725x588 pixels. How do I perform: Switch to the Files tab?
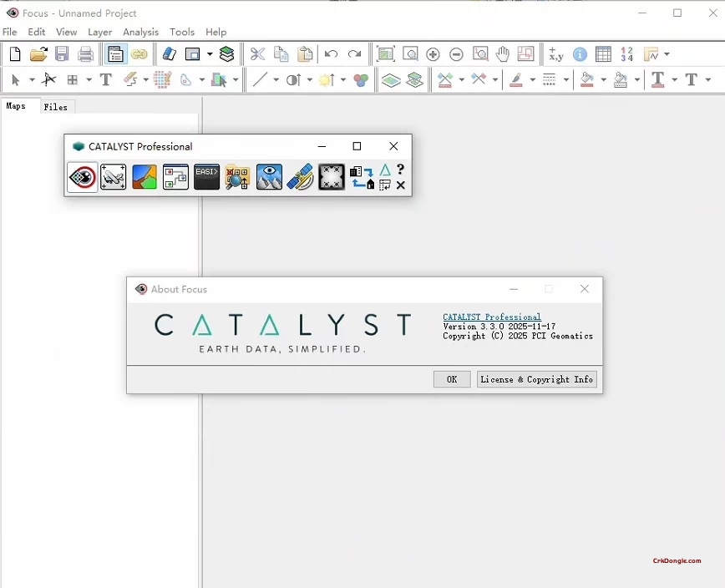pyautogui.click(x=55, y=107)
